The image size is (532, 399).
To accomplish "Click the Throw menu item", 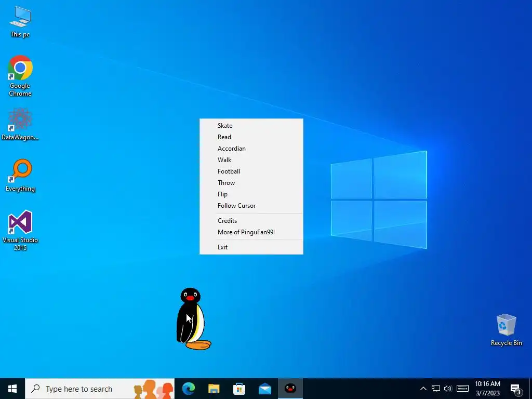I will click(x=251, y=183).
